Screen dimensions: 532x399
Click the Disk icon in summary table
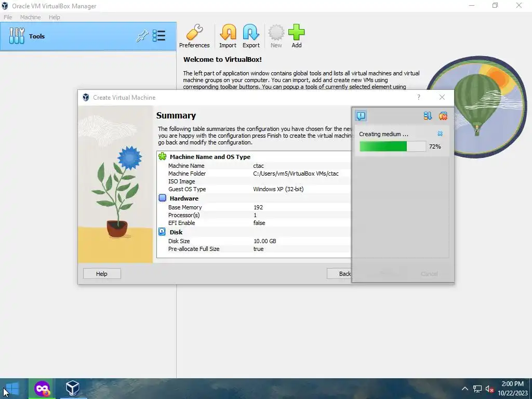(162, 232)
